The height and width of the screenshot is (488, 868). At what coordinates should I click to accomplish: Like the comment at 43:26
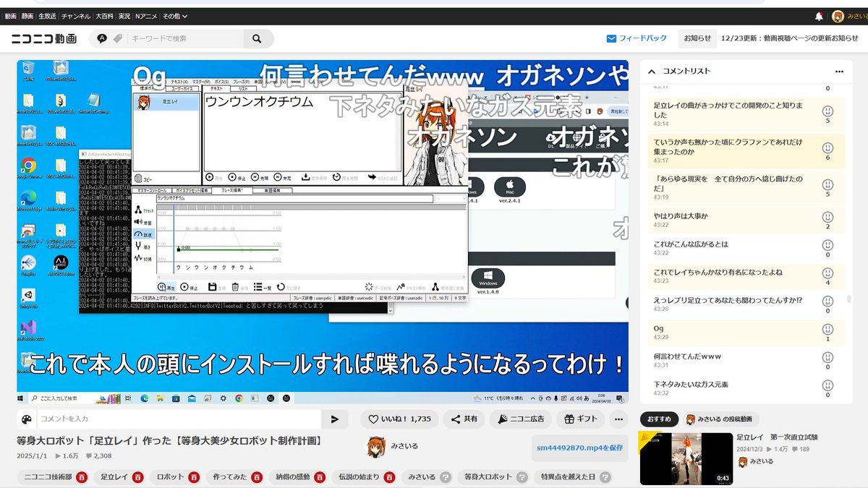click(828, 301)
